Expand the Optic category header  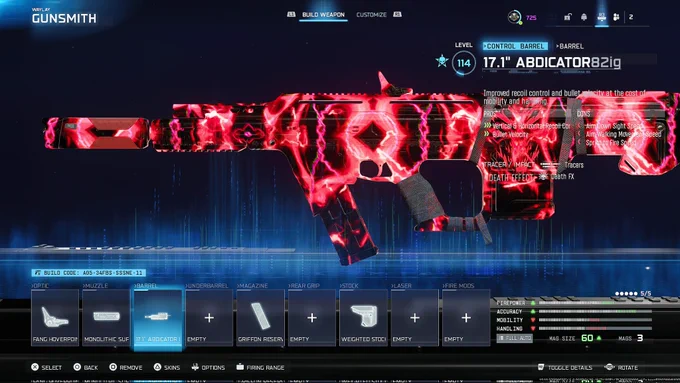(40, 285)
